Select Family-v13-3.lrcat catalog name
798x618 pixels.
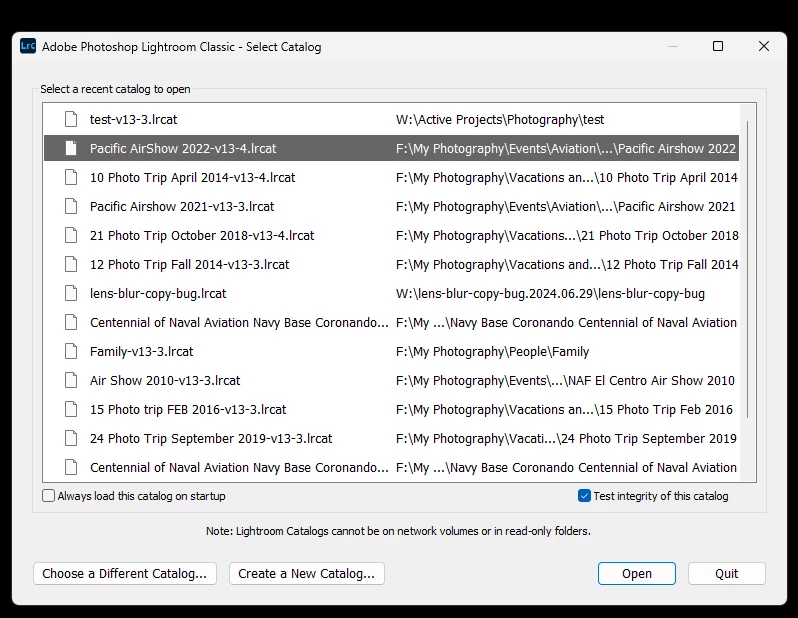(x=141, y=352)
